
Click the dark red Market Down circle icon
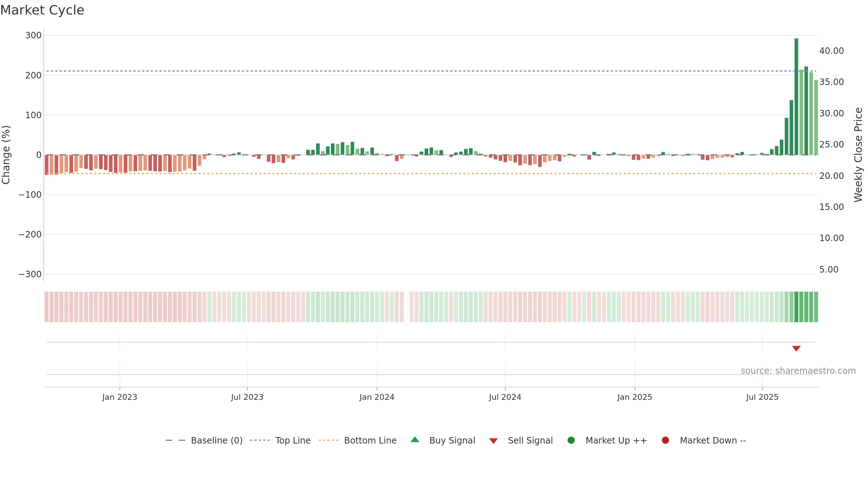(665, 440)
